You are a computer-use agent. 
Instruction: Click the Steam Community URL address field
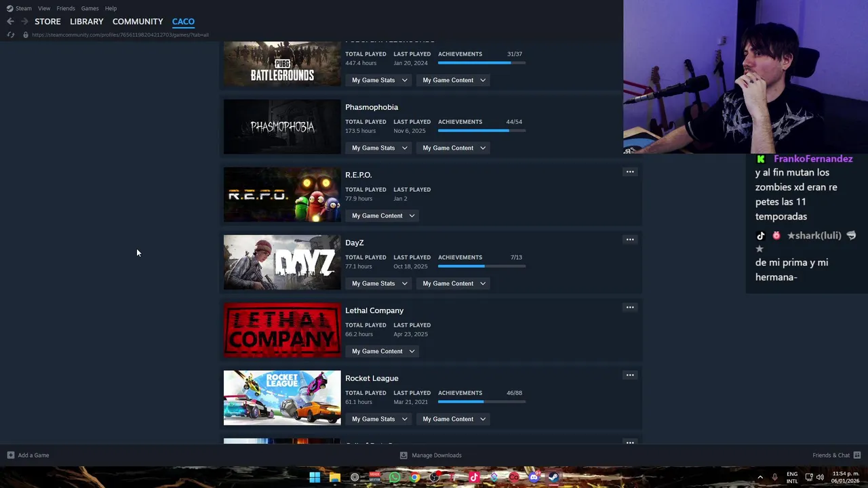pyautogui.click(x=120, y=35)
